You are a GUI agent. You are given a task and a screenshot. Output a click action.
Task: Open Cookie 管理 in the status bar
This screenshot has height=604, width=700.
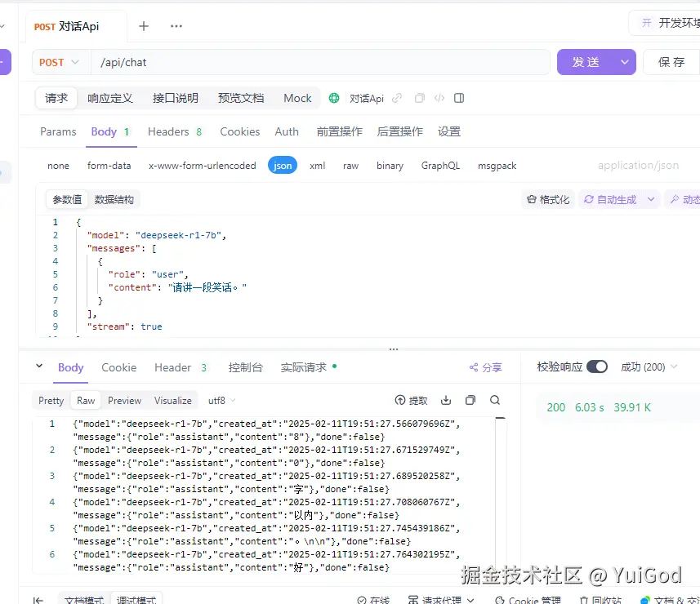(x=528, y=600)
